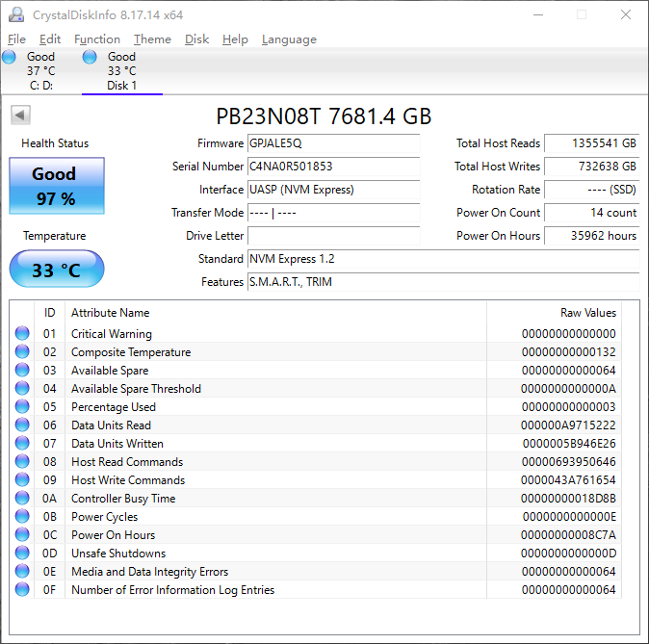This screenshot has width=649, height=644.
Task: Click the previous disk arrow button
Action: pos(20,115)
